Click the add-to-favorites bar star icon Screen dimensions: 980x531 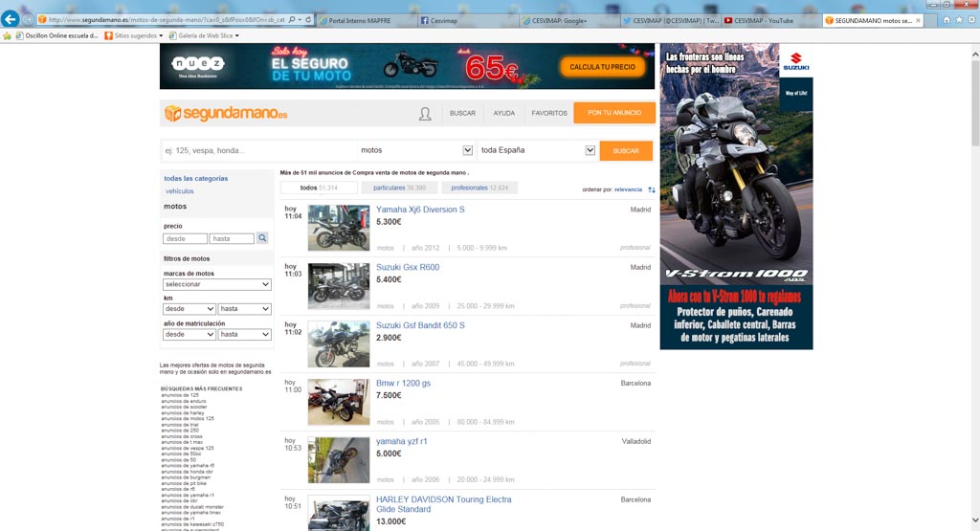tap(7, 36)
